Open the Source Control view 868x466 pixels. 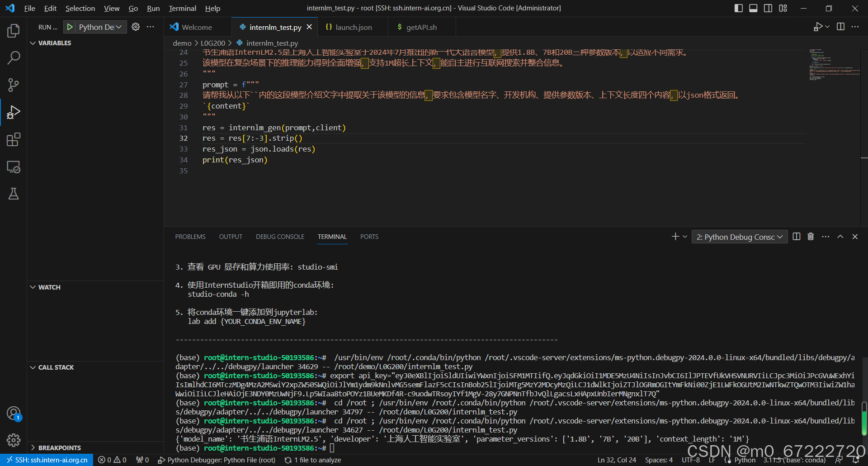click(x=14, y=85)
